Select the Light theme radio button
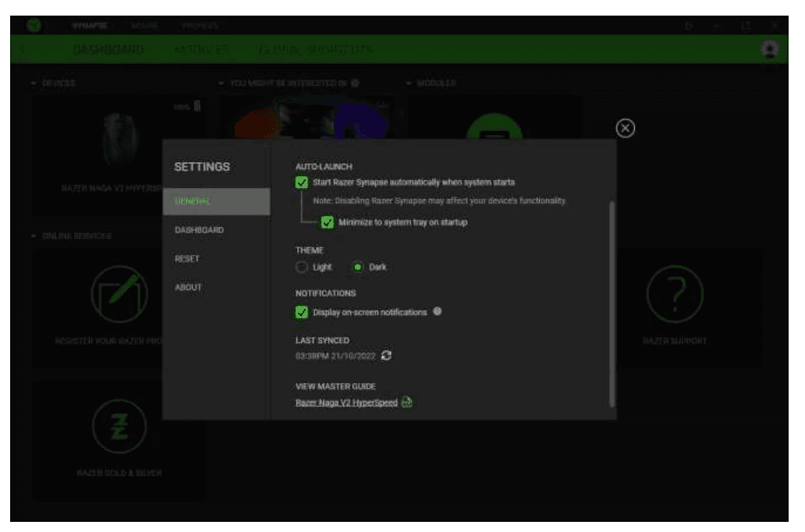 point(302,267)
